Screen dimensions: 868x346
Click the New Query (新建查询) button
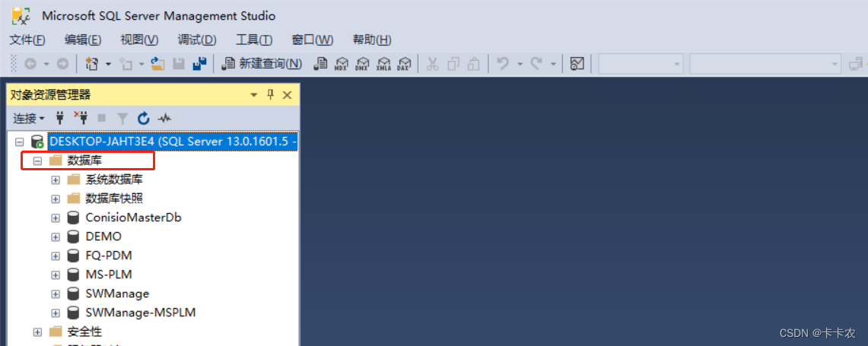262,64
